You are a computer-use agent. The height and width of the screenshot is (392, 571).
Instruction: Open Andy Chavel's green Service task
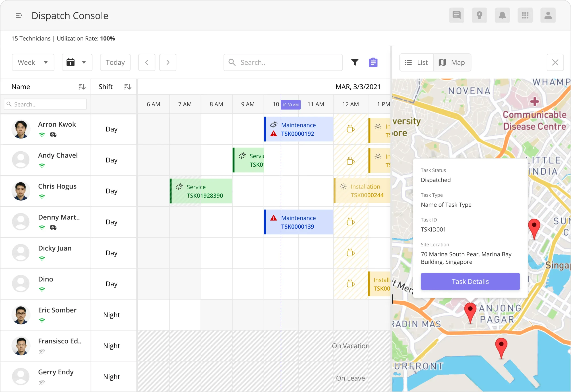click(x=248, y=160)
